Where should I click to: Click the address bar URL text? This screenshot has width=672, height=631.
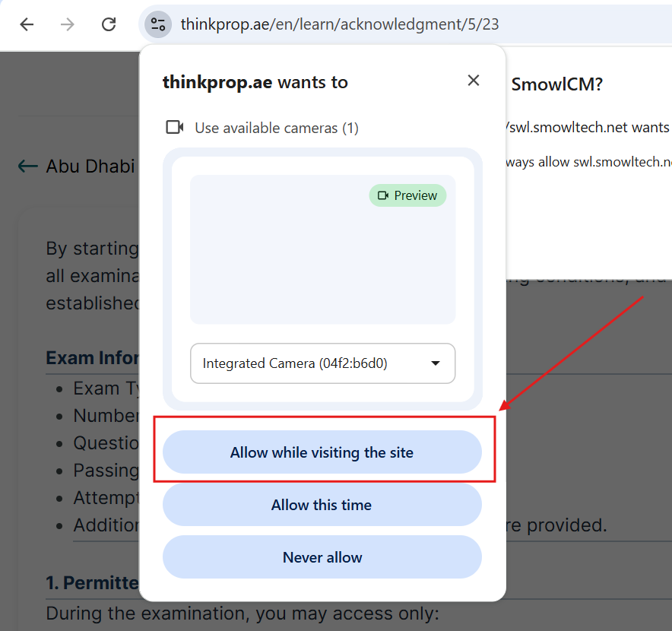pos(340,24)
